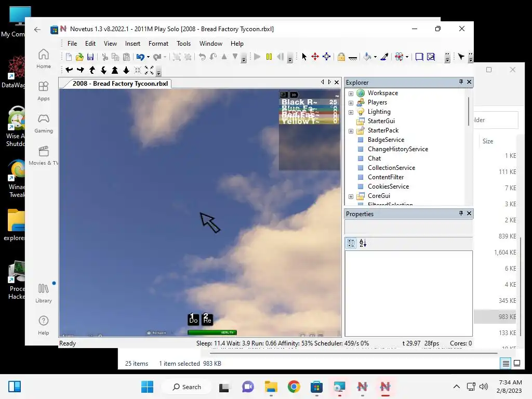Image resolution: width=532 pixels, height=399 pixels.
Task: Click the expand-to-fullscreen arrows icon
Action: coord(149,70)
